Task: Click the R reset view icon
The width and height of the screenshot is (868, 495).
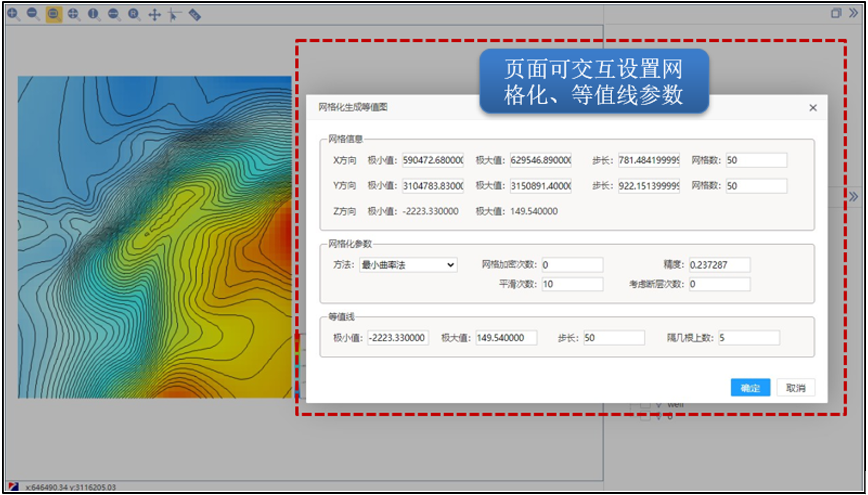Action: [x=135, y=13]
